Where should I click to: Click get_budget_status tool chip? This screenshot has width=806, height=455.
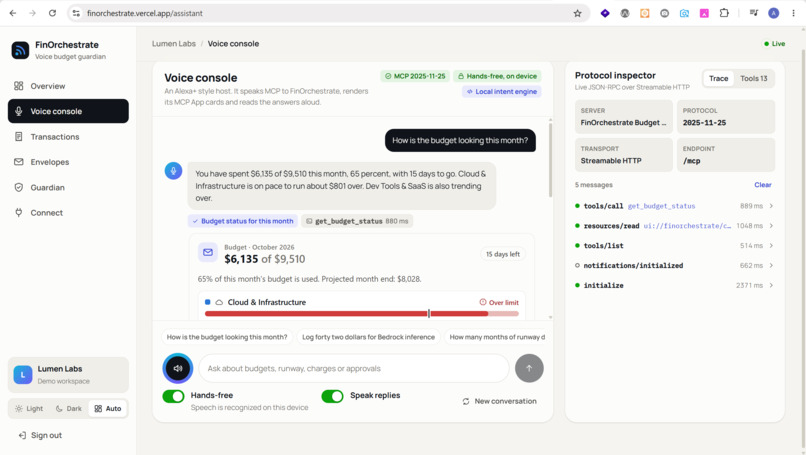pyautogui.click(x=357, y=221)
